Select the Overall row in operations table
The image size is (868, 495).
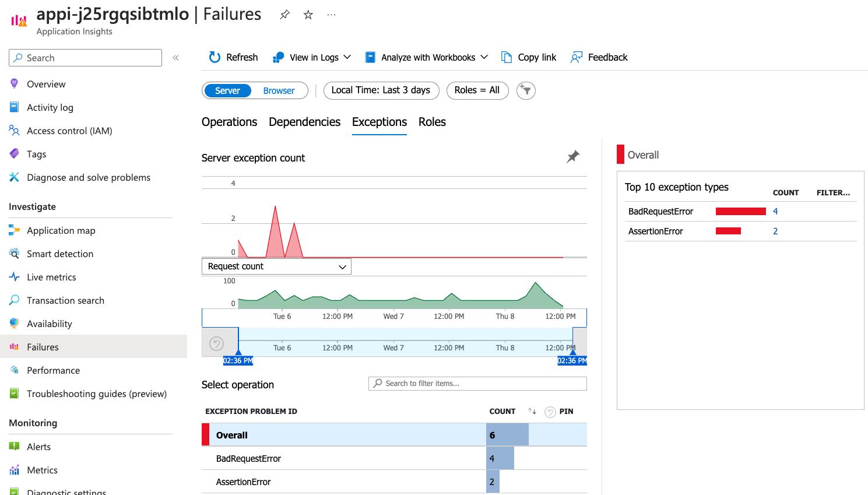pyautogui.click(x=394, y=435)
